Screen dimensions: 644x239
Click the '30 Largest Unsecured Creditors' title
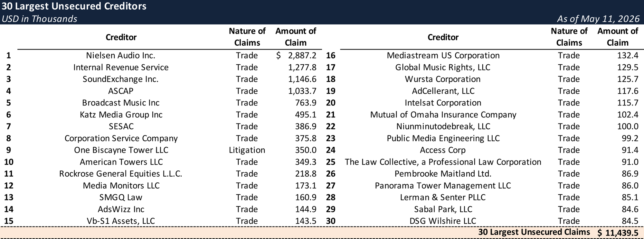74,6
